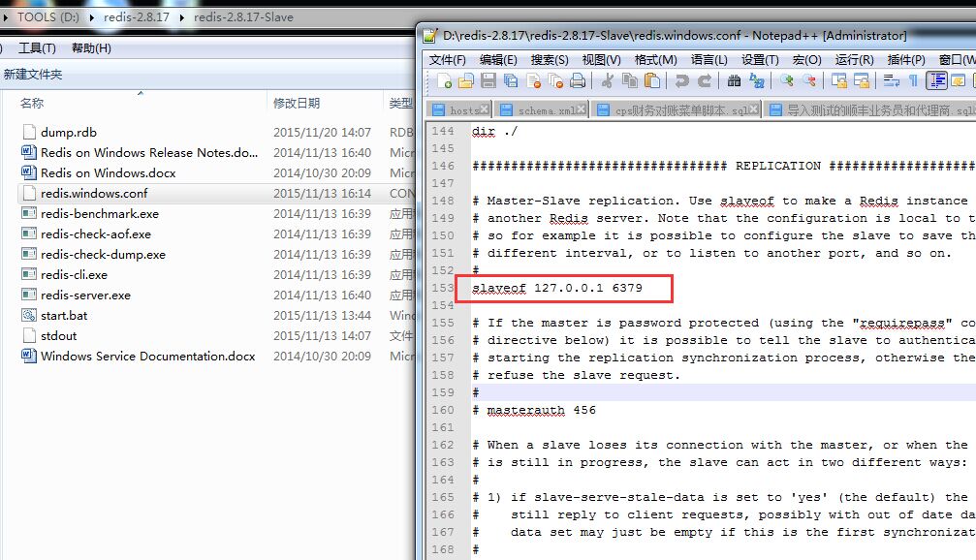Toggle the indent guide toolbar button
This screenshot has width=976, height=560.
937,80
